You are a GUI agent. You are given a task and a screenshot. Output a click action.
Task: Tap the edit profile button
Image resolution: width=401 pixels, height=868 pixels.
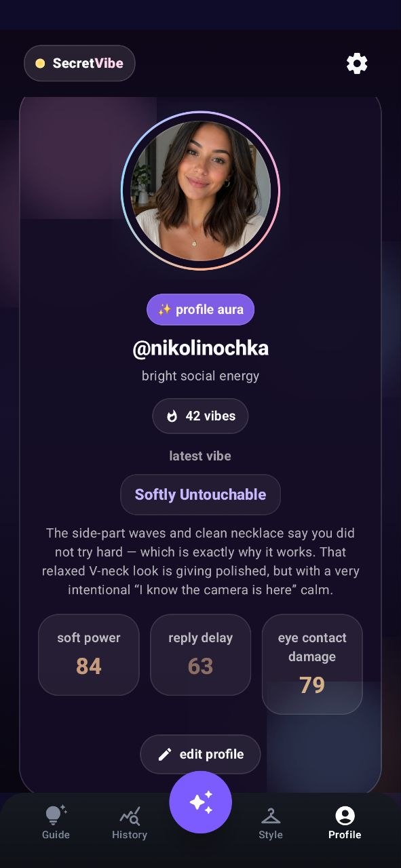(200, 754)
